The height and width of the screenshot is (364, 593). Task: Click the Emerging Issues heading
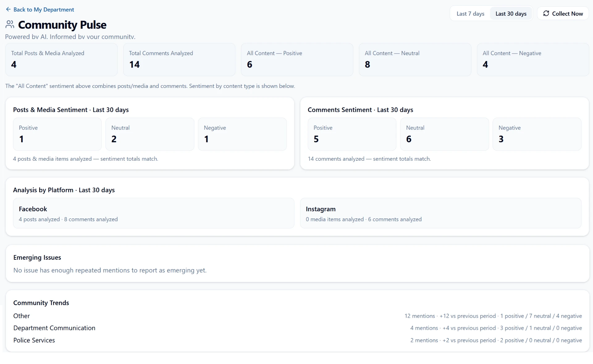pos(37,258)
